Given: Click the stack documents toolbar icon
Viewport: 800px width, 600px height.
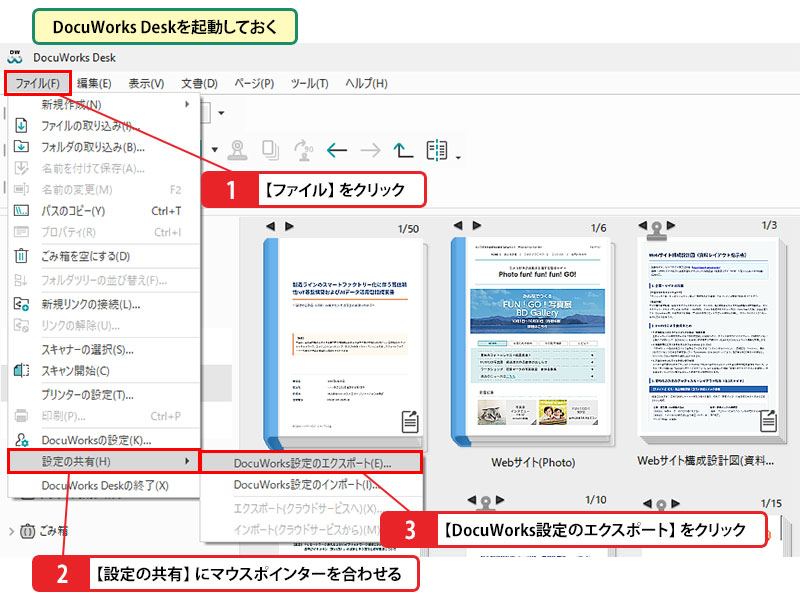Looking at the screenshot, I should tap(270, 151).
